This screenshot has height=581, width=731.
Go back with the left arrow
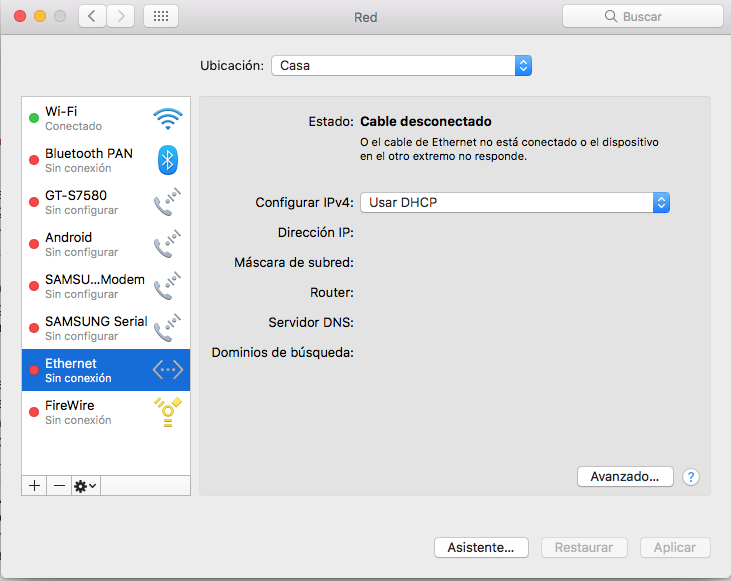(x=93, y=16)
